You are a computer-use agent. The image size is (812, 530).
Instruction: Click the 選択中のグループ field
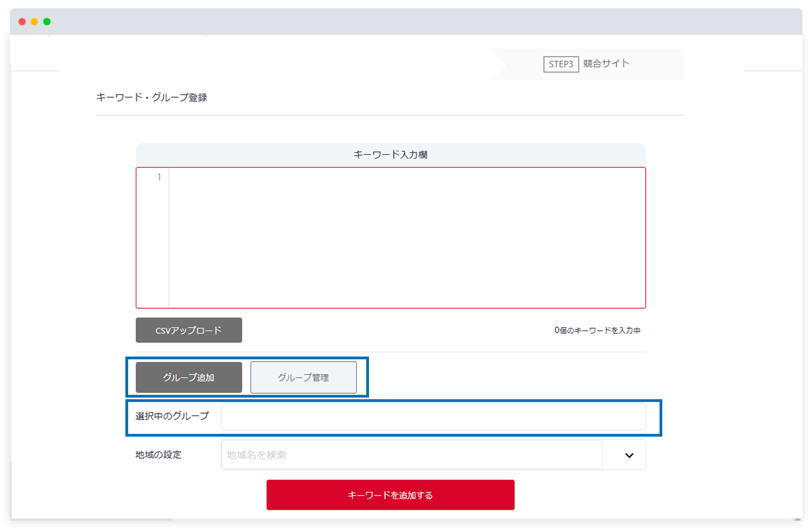433,416
